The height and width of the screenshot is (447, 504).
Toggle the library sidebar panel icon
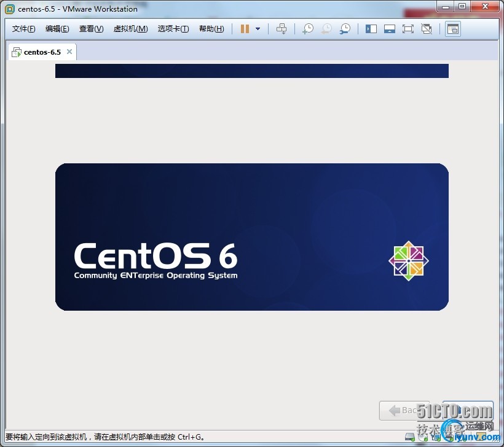coord(371,29)
